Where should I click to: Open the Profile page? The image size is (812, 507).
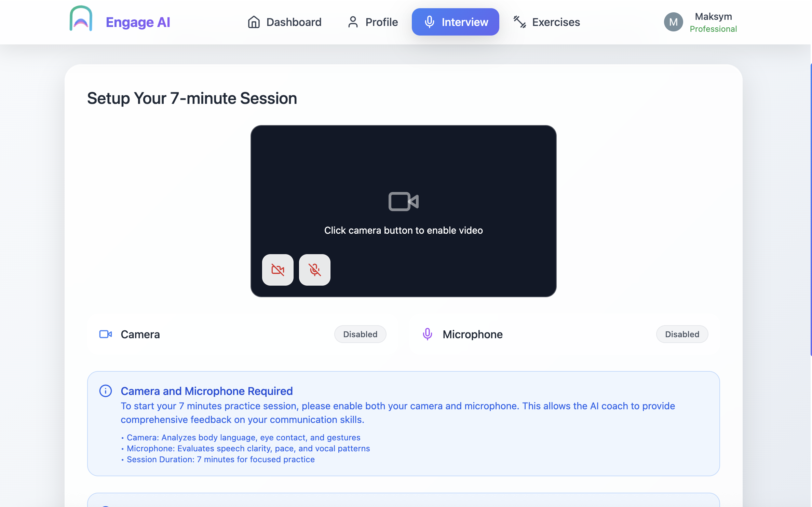pyautogui.click(x=373, y=22)
